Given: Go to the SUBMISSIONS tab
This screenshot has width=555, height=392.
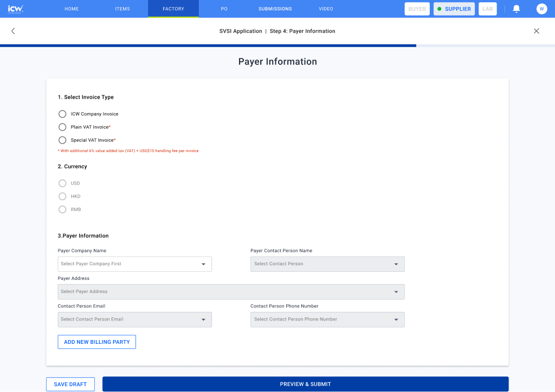Looking at the screenshot, I should click(275, 9).
